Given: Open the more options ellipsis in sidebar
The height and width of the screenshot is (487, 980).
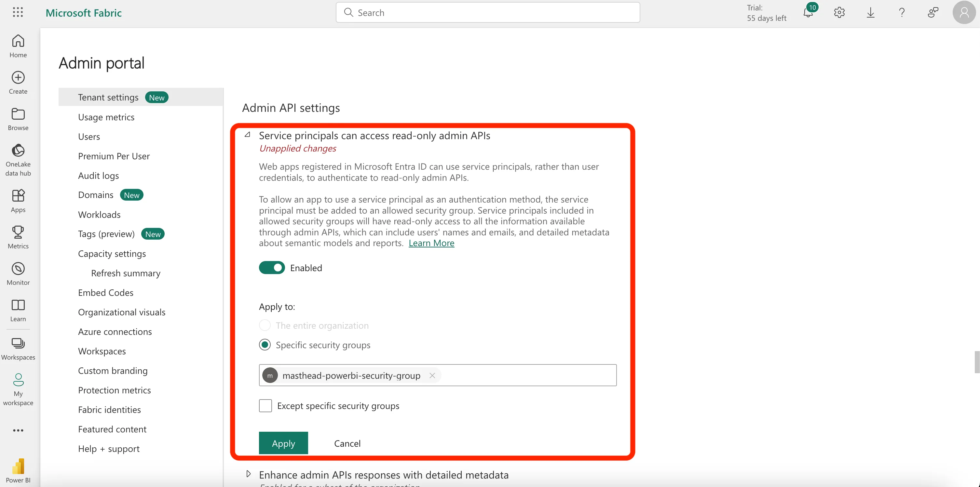Looking at the screenshot, I should coord(18,430).
